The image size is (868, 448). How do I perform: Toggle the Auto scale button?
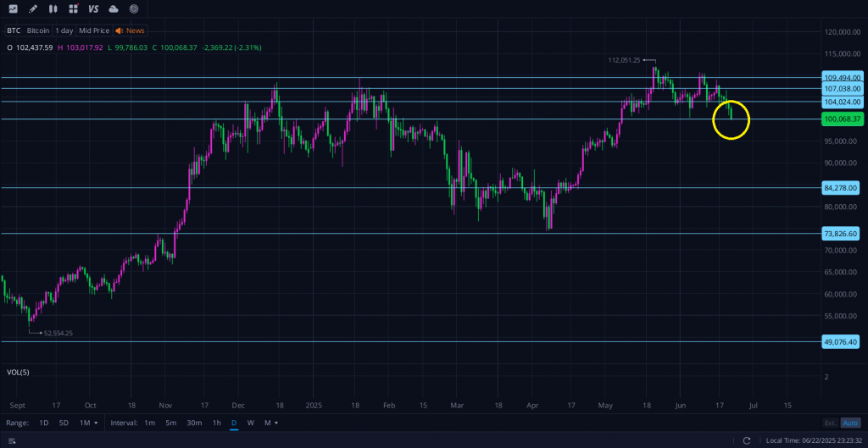pos(851,423)
